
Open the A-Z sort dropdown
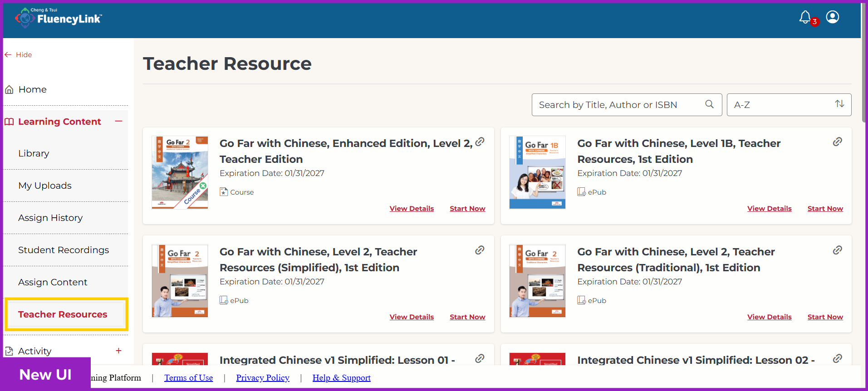(789, 105)
